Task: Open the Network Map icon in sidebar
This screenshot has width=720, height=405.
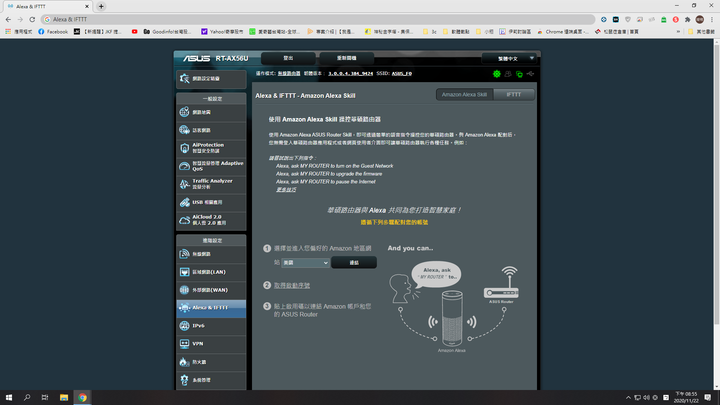Action: click(185, 112)
